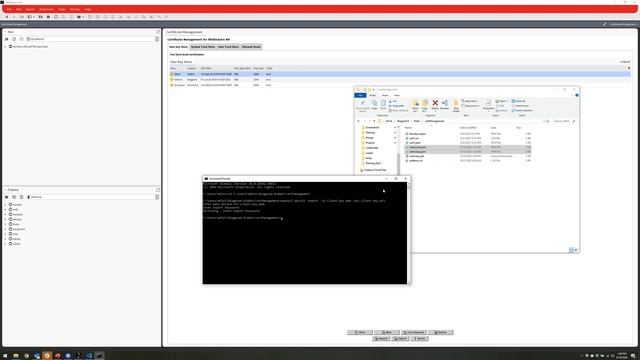The height and width of the screenshot is (360, 640).
Task: Switch to the Allowed Hosts tab
Action: [251, 47]
